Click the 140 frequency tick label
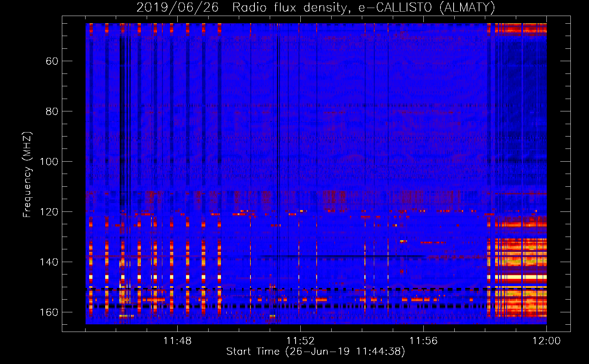Image resolution: width=589 pixels, height=364 pixels. [49, 262]
